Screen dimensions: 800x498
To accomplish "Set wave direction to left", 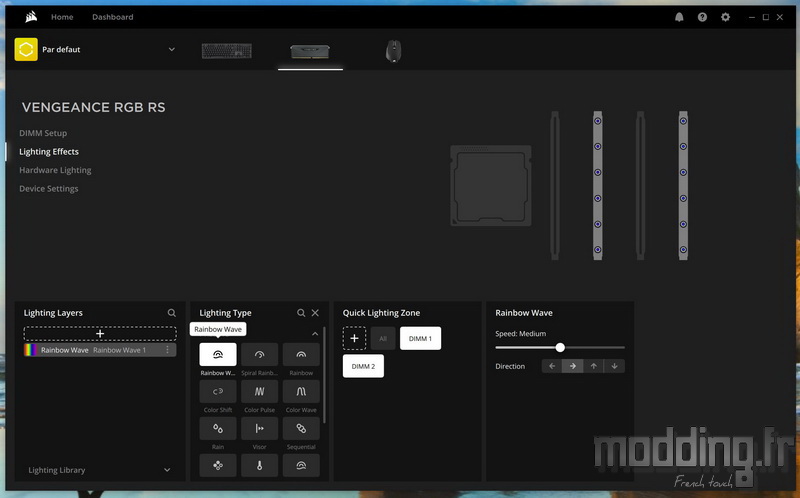I will [552, 366].
